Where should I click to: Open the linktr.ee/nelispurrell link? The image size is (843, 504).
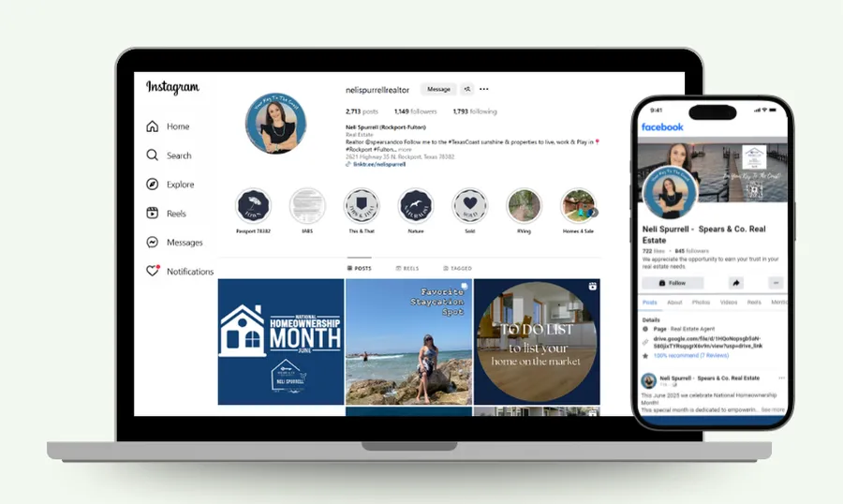pyautogui.click(x=379, y=164)
